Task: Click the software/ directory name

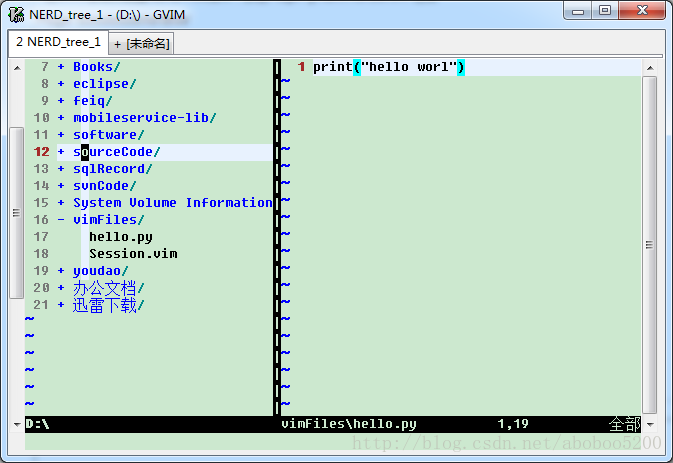Action: point(109,135)
